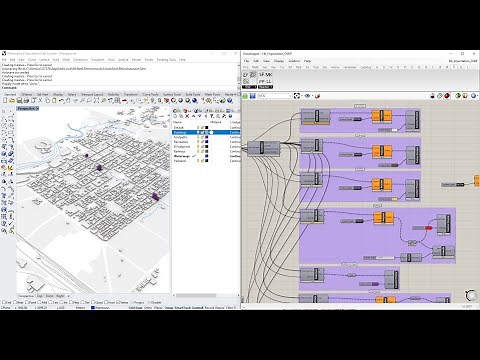The height and width of the screenshot is (360, 480).
Task: Click Open folder icon in Rhino toolbar
Action: pos(12,100)
